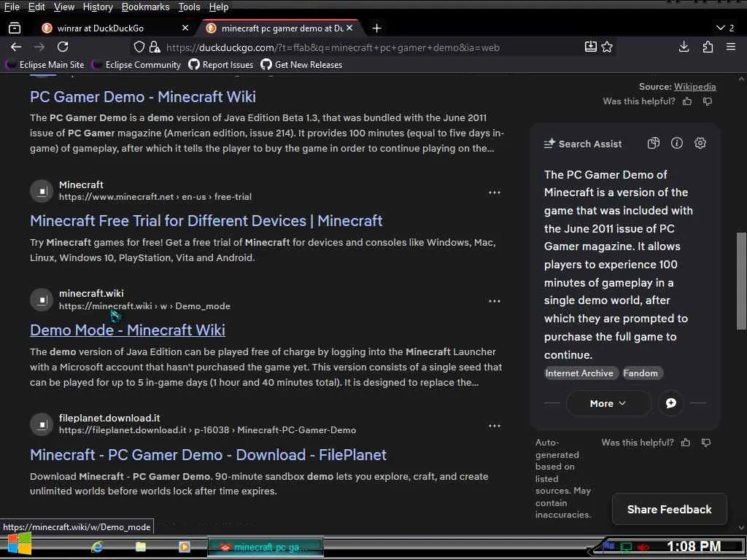
Task: Open Search Assist settings gear
Action: point(700,144)
